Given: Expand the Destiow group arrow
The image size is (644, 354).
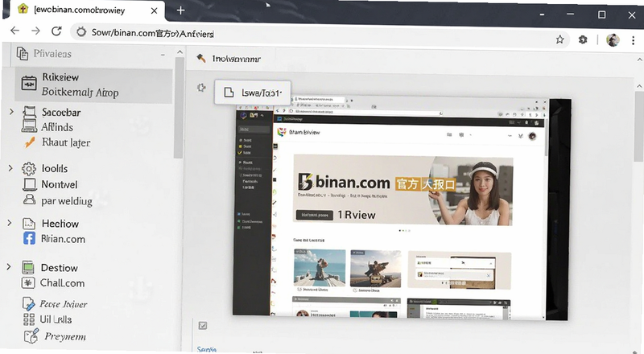Looking at the screenshot, I should pos(9,267).
